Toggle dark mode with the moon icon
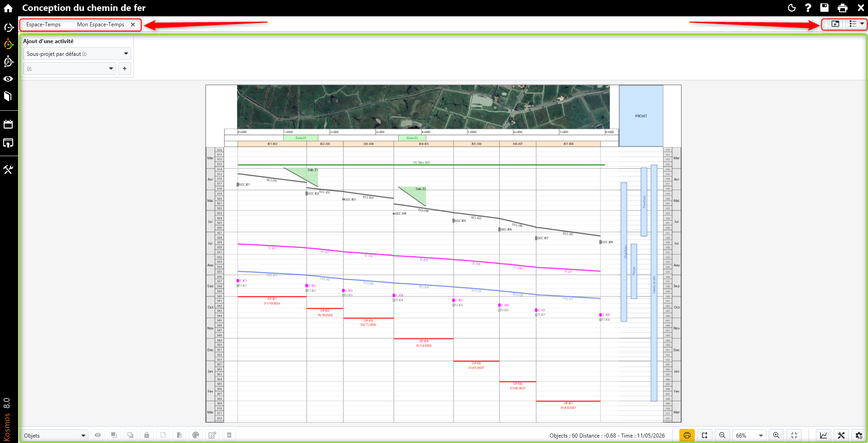Image resolution: width=868 pixels, height=443 pixels. (x=792, y=8)
